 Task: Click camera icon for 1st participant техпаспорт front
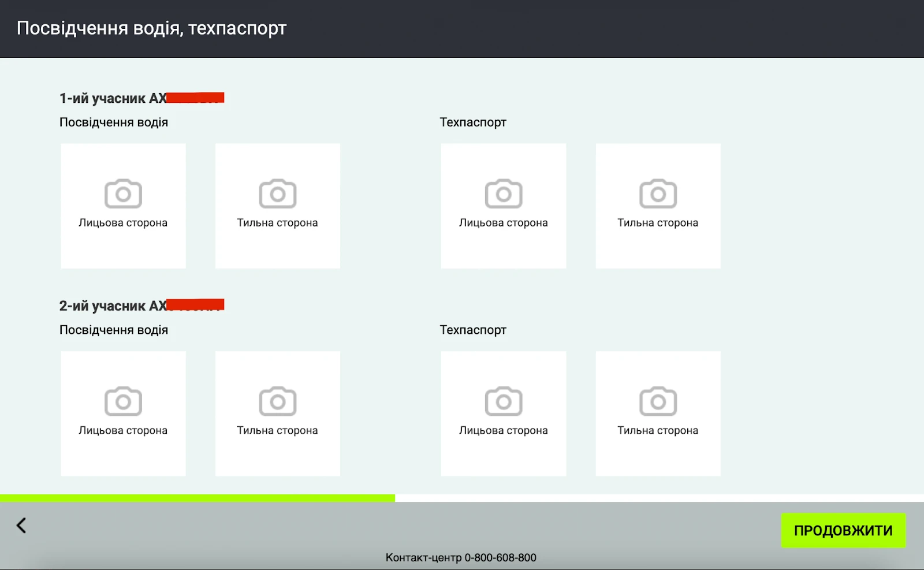click(504, 193)
